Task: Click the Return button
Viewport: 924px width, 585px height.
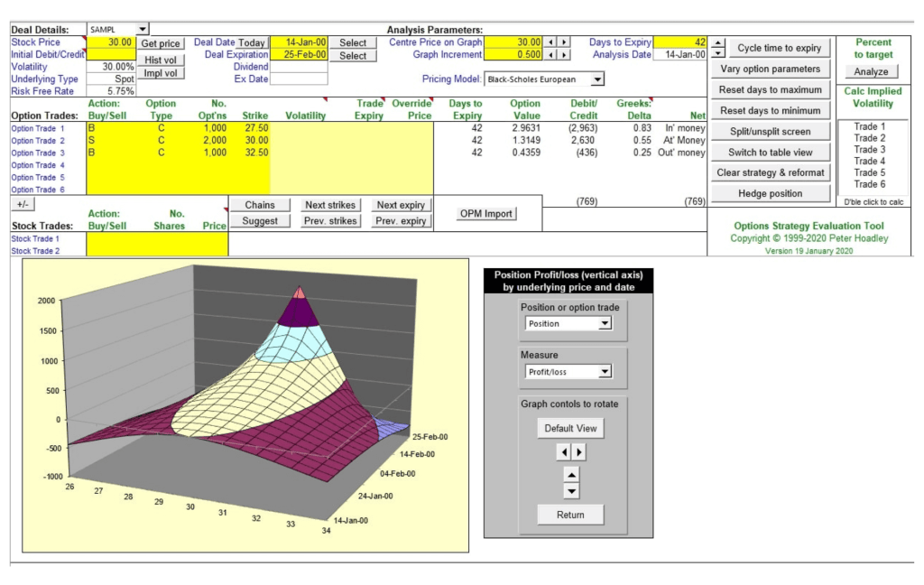Action: (570, 515)
